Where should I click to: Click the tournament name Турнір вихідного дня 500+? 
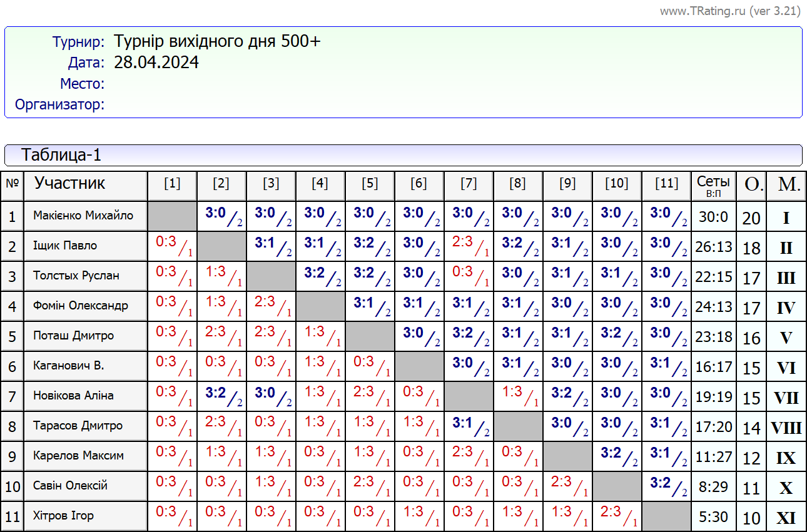217,42
